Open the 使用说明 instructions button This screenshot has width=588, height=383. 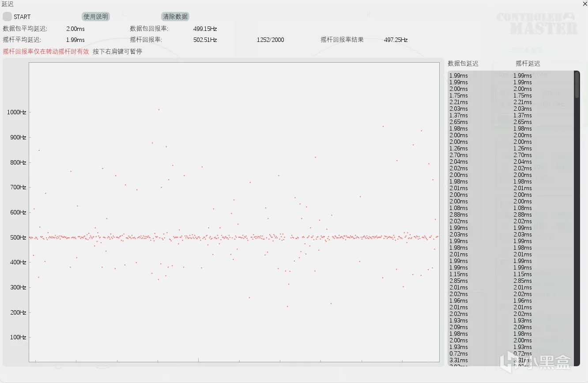coord(96,17)
